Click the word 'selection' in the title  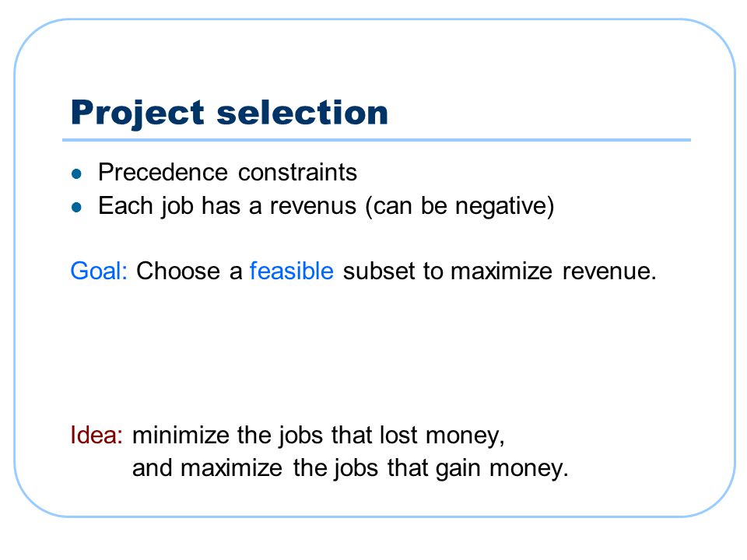coord(303,113)
